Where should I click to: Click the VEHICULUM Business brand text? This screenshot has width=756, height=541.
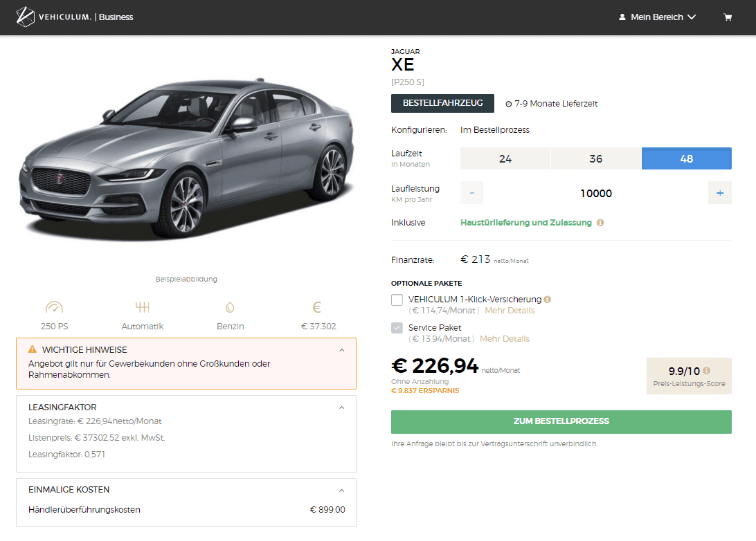86,17
